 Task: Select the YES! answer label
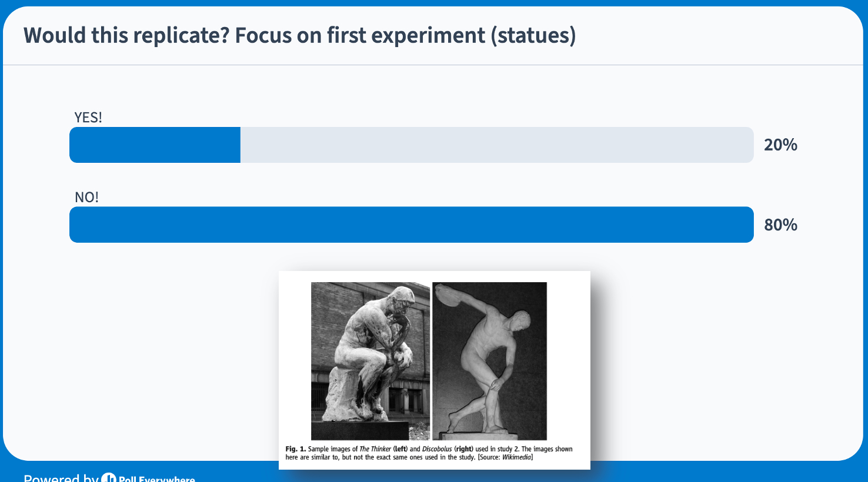(88, 118)
